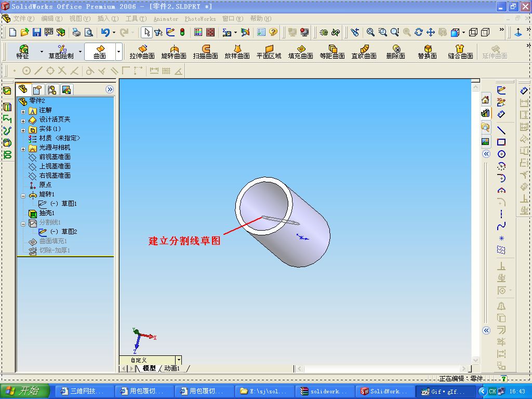532x399 pixels.
Task: Switch to 三维网技 taskbar window
Action: point(84,391)
